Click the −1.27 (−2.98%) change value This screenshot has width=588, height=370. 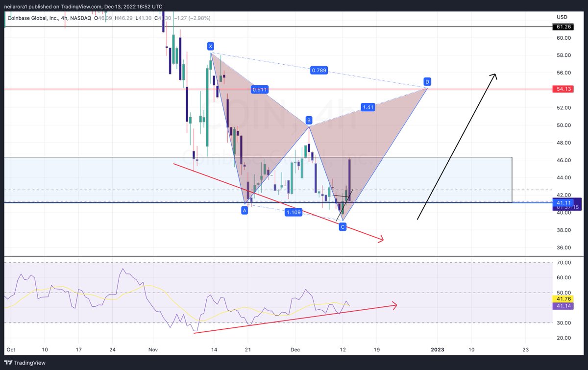pos(194,18)
